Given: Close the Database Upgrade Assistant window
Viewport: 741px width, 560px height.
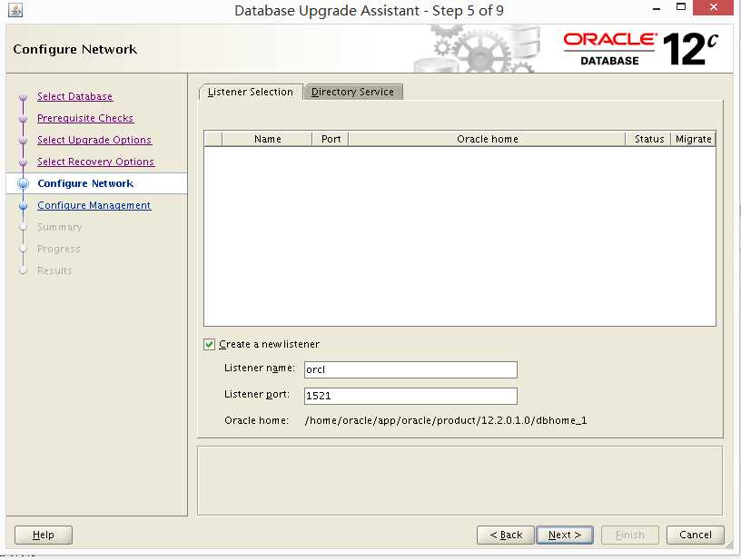Looking at the screenshot, I should point(714,7).
